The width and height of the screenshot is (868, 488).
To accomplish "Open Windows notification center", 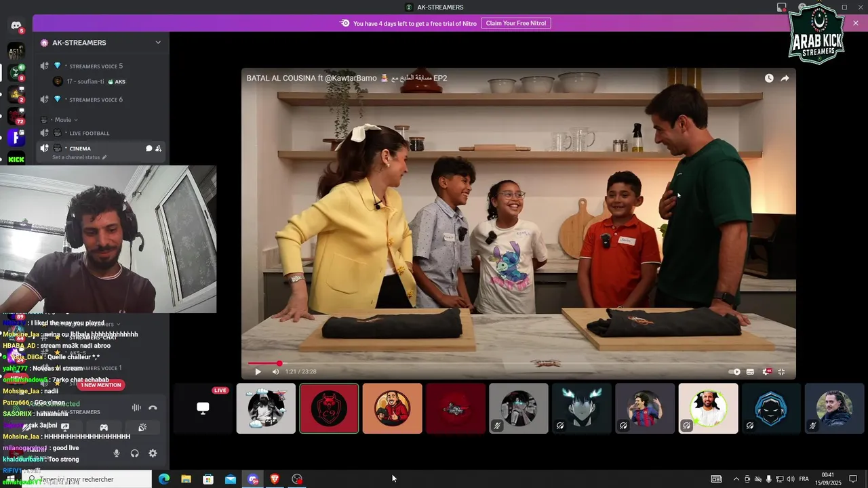I will 853,479.
